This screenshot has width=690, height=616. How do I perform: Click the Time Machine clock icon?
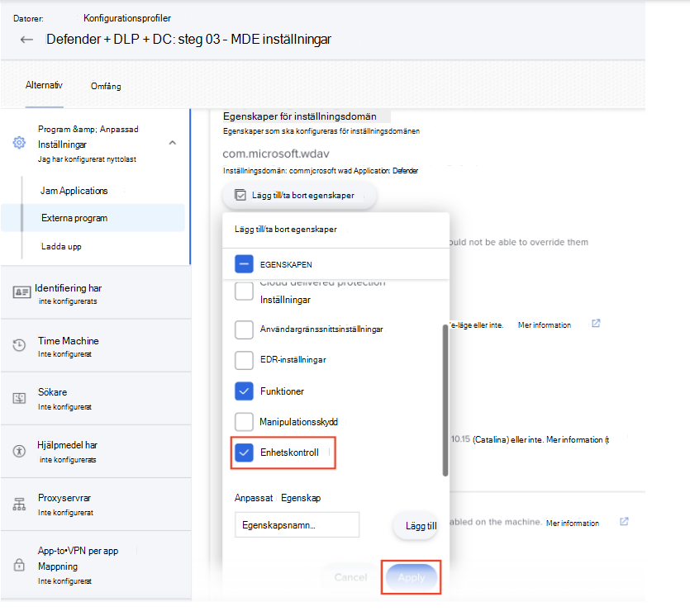(19, 345)
